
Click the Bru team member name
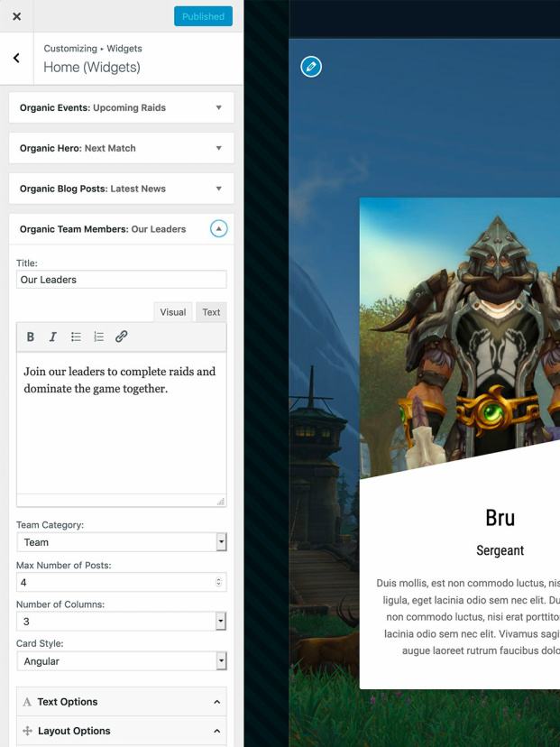[500, 518]
